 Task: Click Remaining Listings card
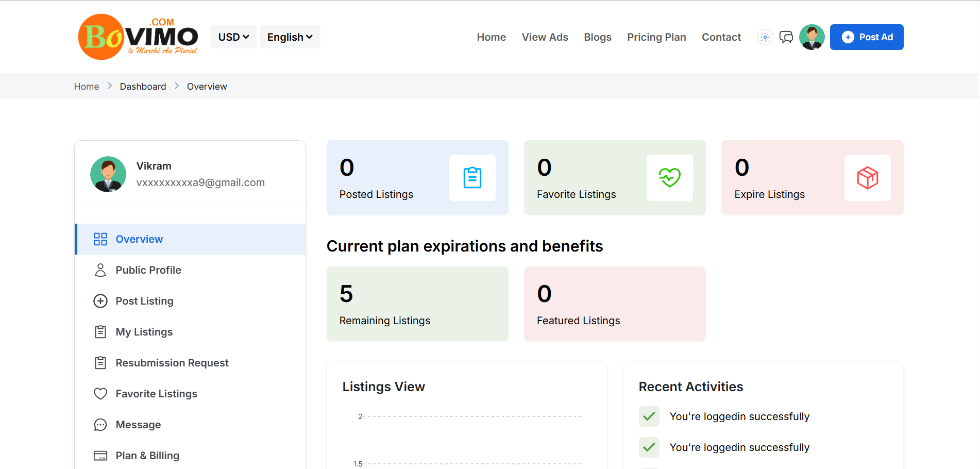click(x=417, y=304)
